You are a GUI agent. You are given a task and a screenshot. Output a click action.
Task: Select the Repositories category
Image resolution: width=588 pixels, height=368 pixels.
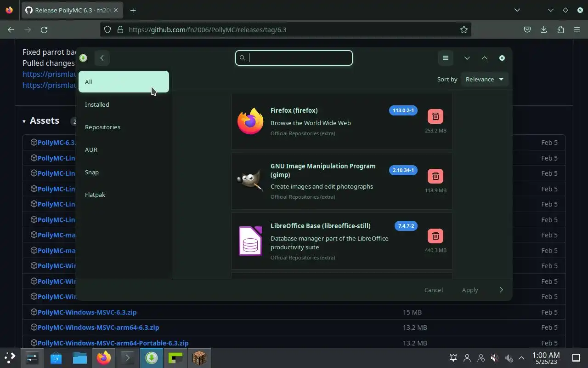pyautogui.click(x=124, y=127)
